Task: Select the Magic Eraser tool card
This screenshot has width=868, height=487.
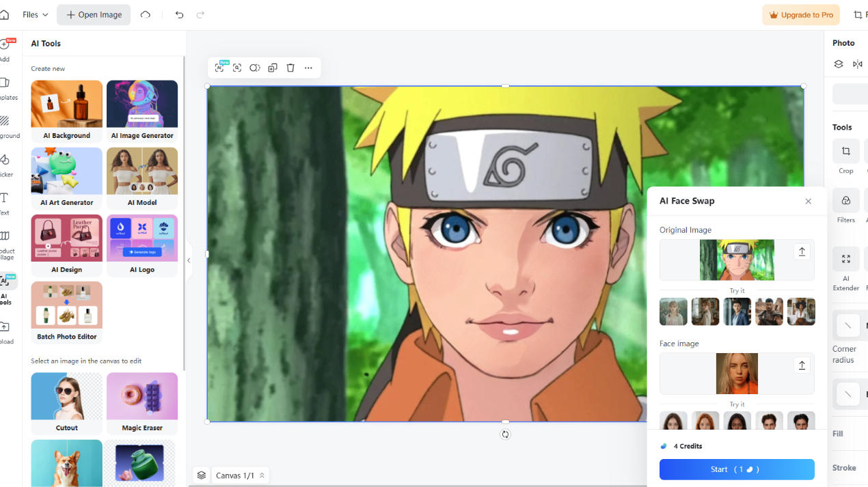Action: [142, 403]
